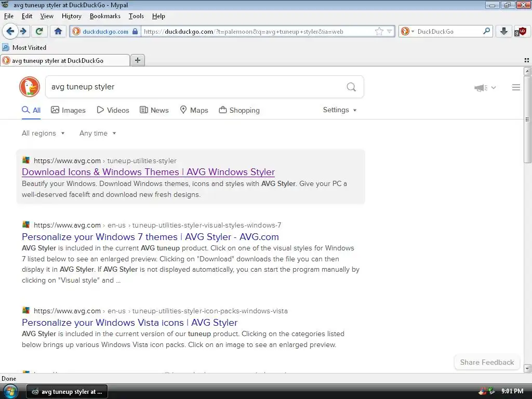Submit search with DuckDuckGo magnifier icon
The height and width of the screenshot is (399, 532).
(351, 87)
